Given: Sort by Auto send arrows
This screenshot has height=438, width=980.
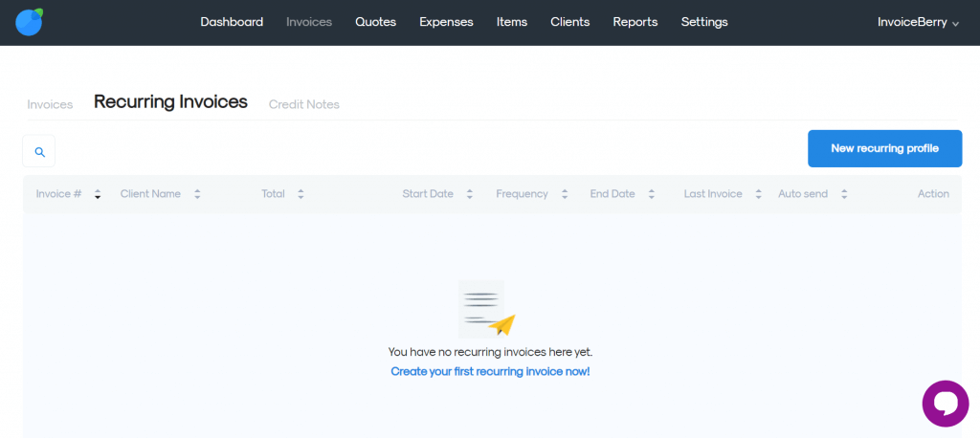Looking at the screenshot, I should (x=844, y=194).
